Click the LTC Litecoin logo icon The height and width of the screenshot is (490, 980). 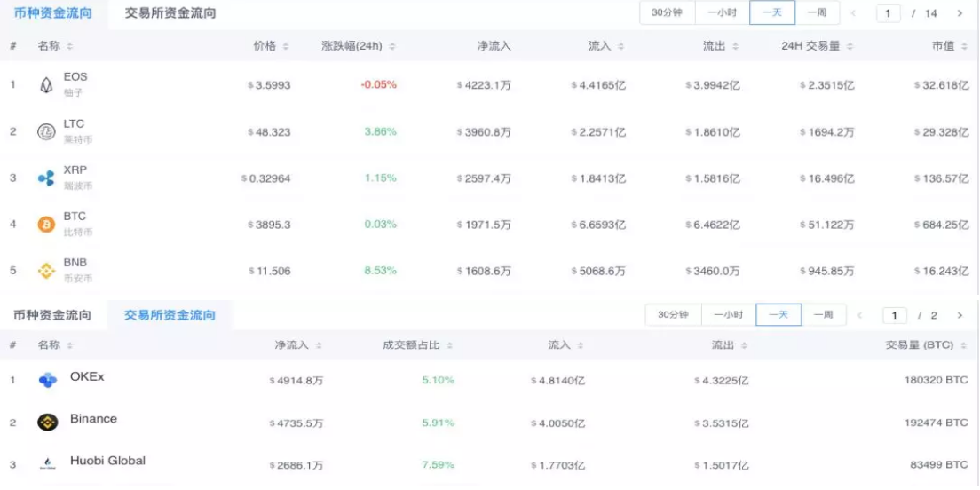46,132
